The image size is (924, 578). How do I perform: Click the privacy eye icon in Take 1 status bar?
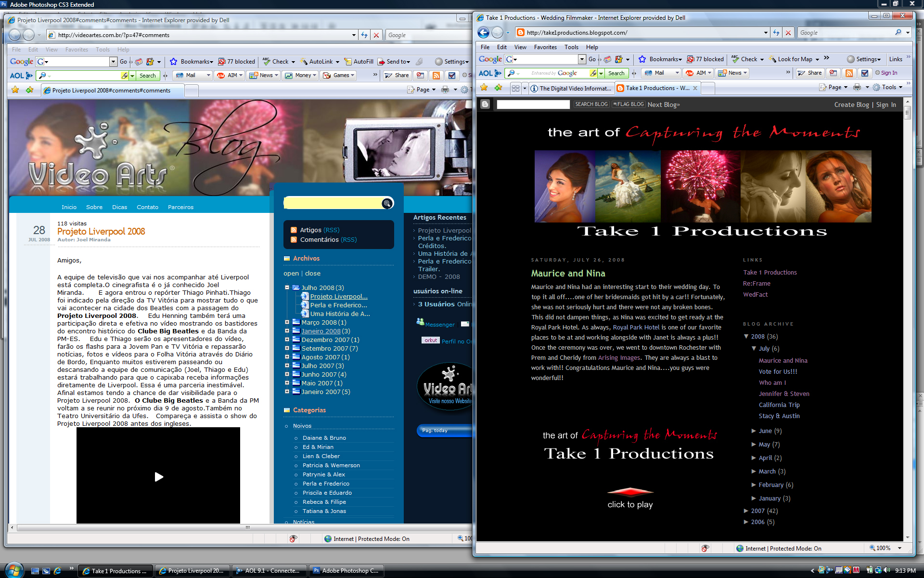[x=705, y=549]
